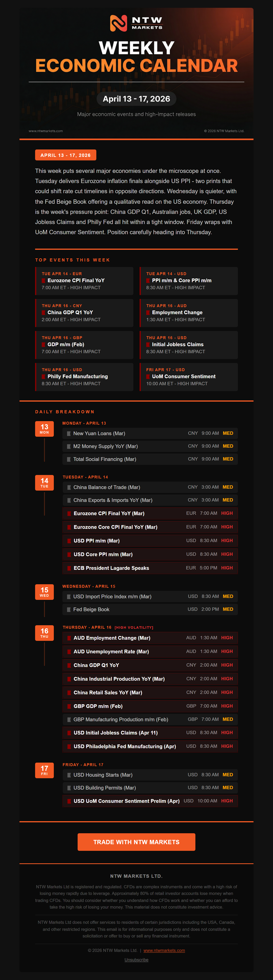Click the TUESDAY - APRIL 14 day heading
This screenshot has height=980, width=273.
(x=85, y=477)
